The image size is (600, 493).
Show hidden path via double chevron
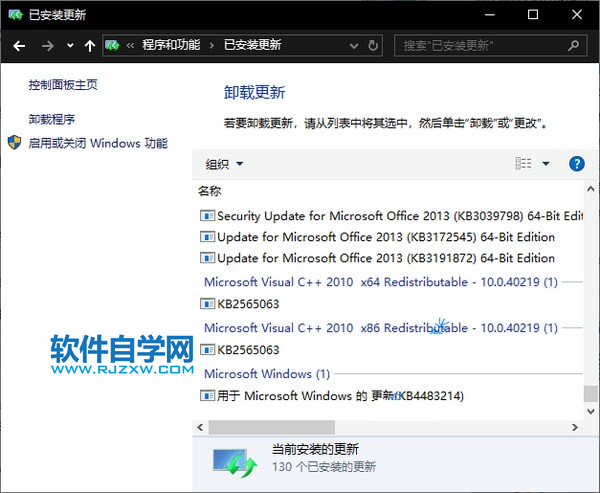click(x=130, y=46)
